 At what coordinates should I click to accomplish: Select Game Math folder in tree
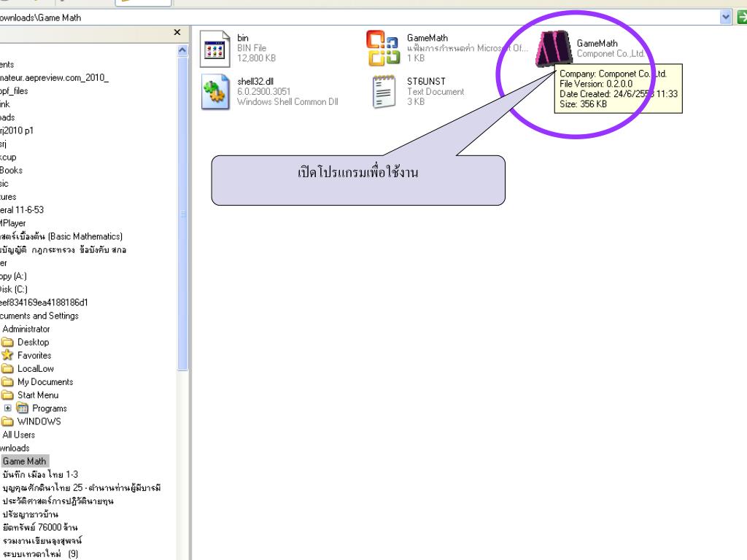pyautogui.click(x=24, y=461)
